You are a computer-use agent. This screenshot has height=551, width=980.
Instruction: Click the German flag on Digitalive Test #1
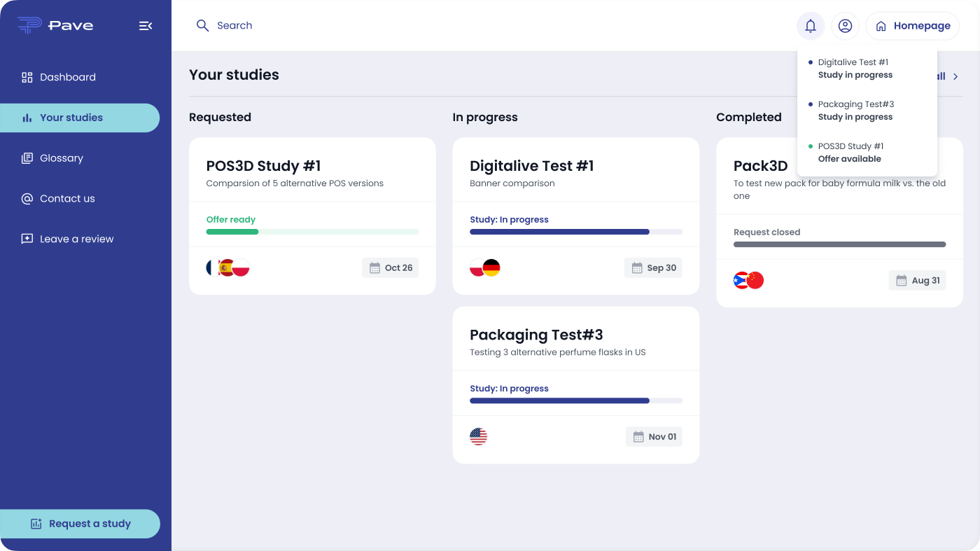click(491, 267)
